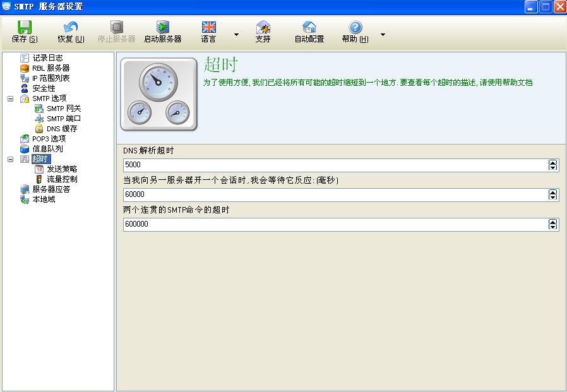Select 服务器应答 in the tree
The image size is (567, 392).
point(51,189)
